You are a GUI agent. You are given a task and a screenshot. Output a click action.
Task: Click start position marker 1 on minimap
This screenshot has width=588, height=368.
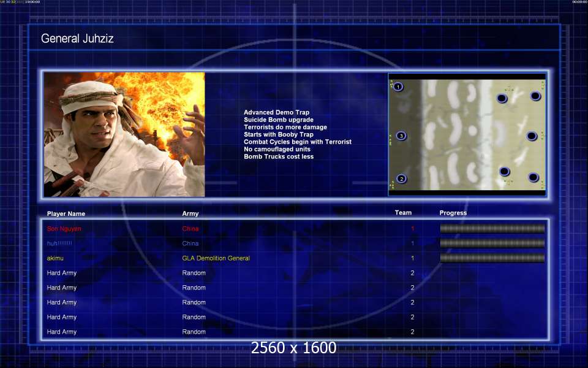click(x=398, y=86)
